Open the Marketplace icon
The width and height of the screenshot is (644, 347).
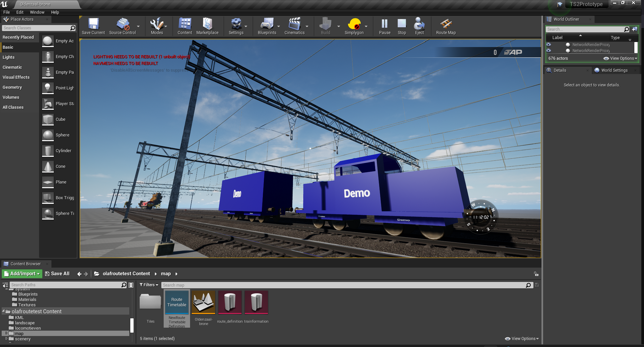[x=207, y=26]
